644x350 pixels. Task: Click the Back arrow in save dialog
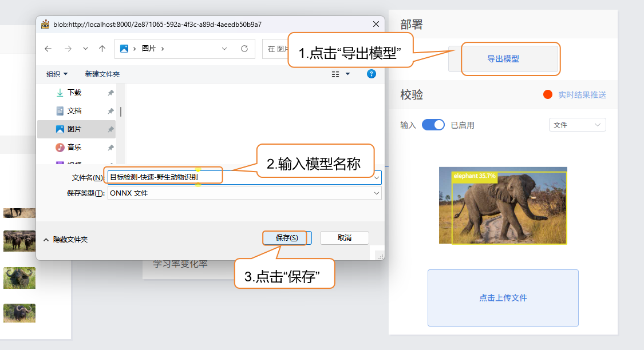point(48,49)
